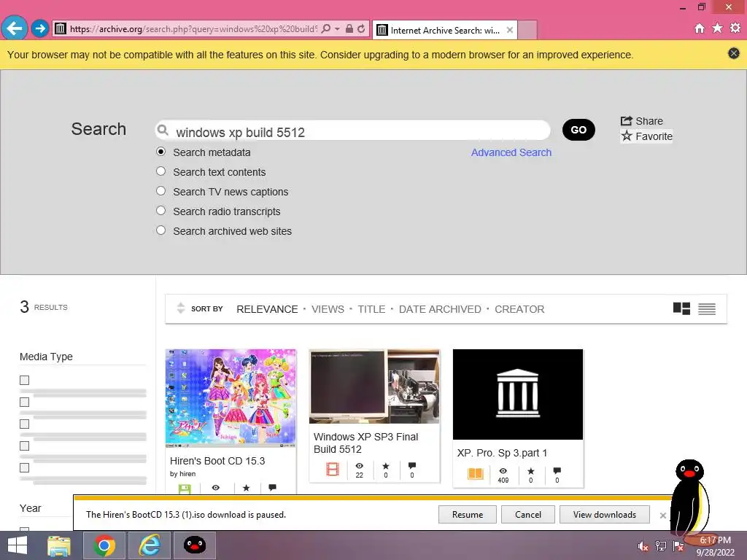
Task: Toggle sort direction arrows beside SORT BY
Action: coord(181,308)
